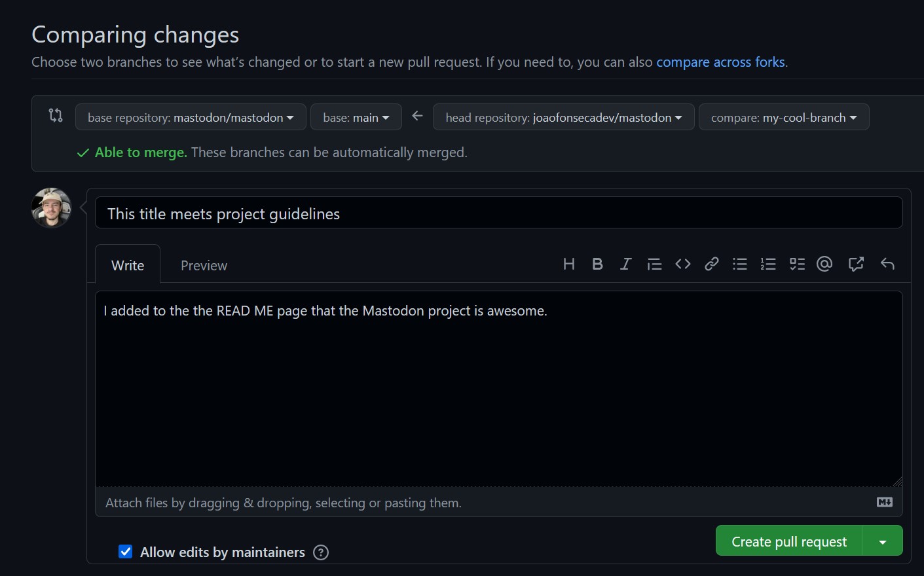
Task: Insert a heading with the H icon
Action: (568, 264)
